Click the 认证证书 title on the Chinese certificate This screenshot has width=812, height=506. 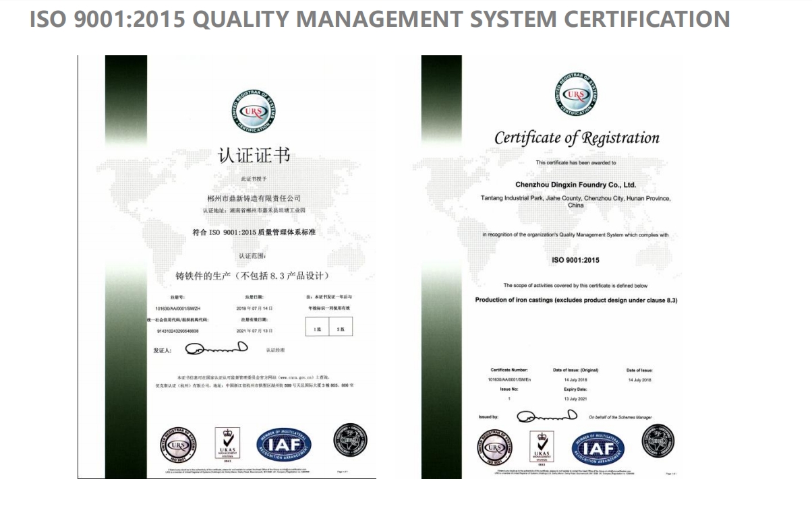pyautogui.click(x=254, y=156)
